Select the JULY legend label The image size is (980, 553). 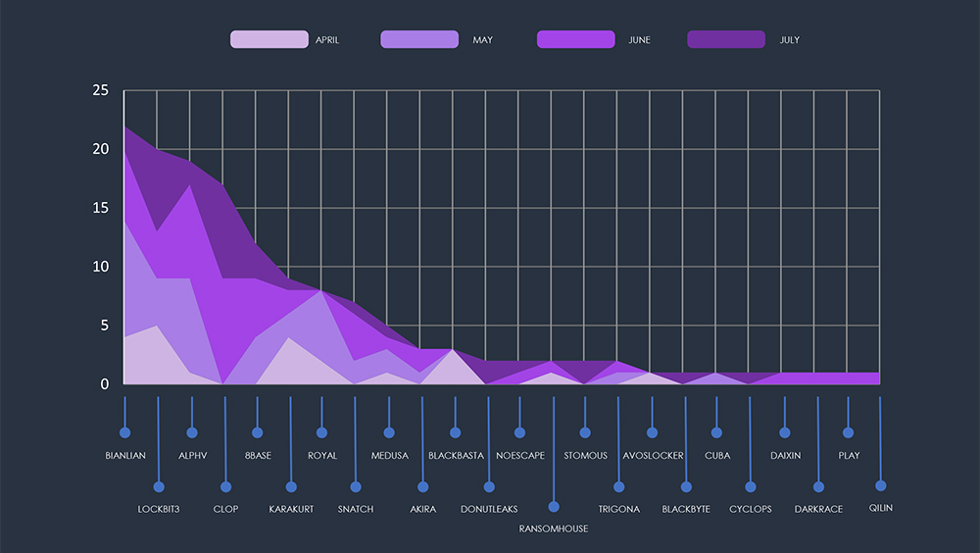click(x=789, y=40)
